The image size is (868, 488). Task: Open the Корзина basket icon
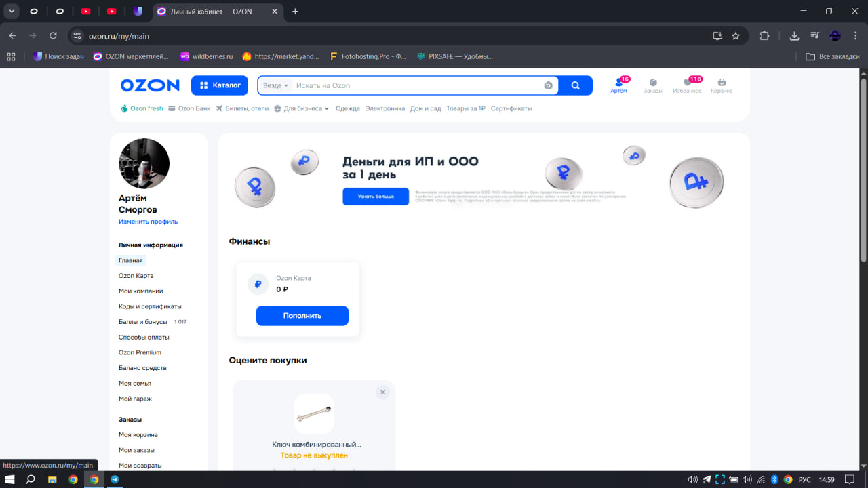pyautogui.click(x=722, y=85)
